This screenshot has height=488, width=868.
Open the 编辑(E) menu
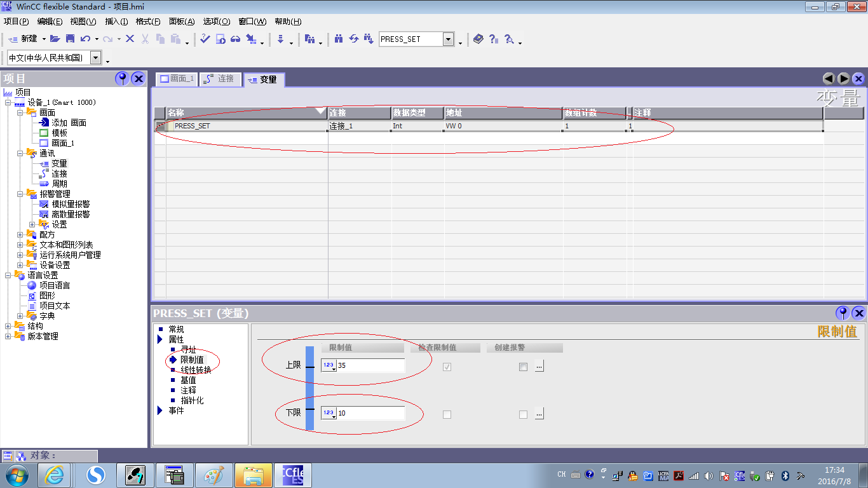tap(50, 21)
